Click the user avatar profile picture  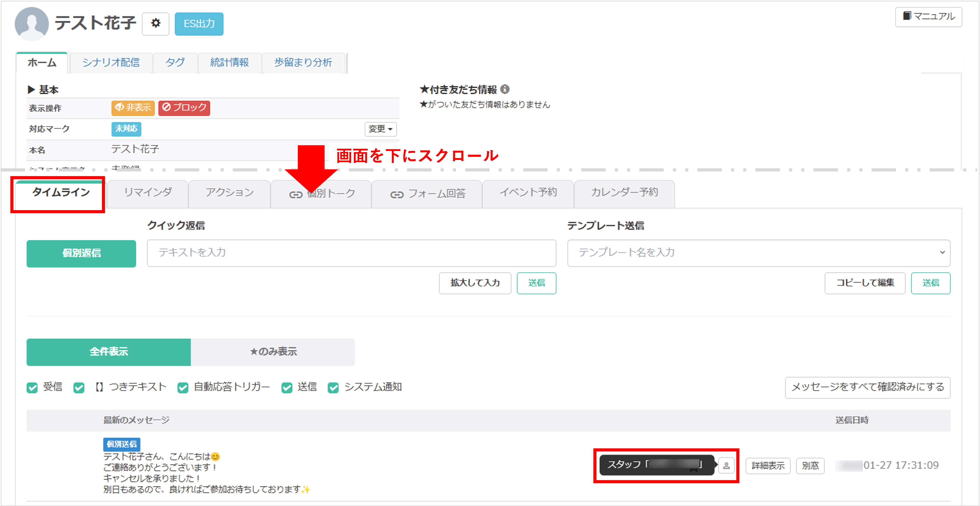pos(32,24)
